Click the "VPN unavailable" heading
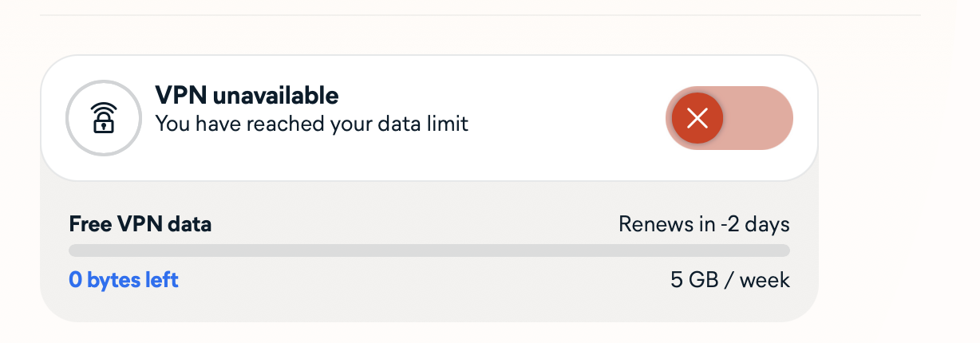980x343 pixels. 247,97
